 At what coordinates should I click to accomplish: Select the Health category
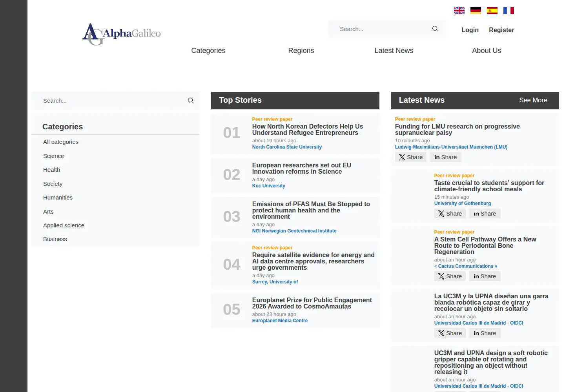click(x=51, y=170)
